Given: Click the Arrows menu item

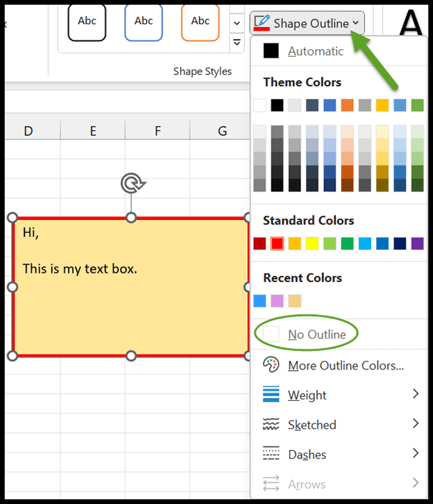Looking at the screenshot, I should point(338,483).
